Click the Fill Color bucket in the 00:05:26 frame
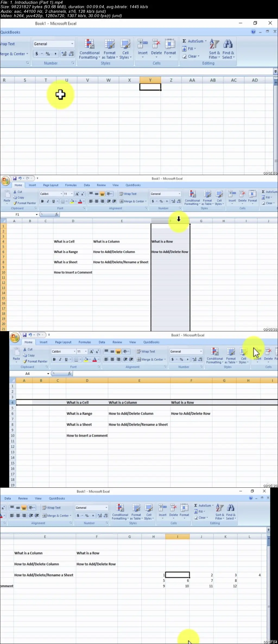Viewport: 278px width, 644px height. click(86, 359)
